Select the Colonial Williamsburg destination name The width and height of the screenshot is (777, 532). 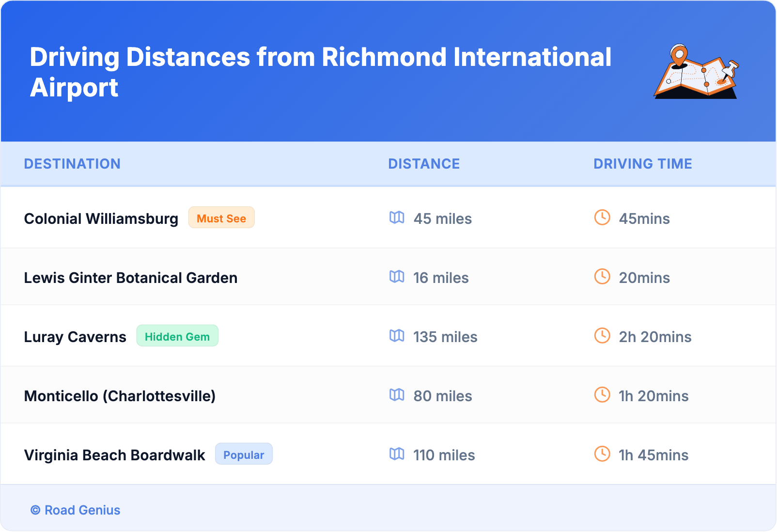point(101,219)
